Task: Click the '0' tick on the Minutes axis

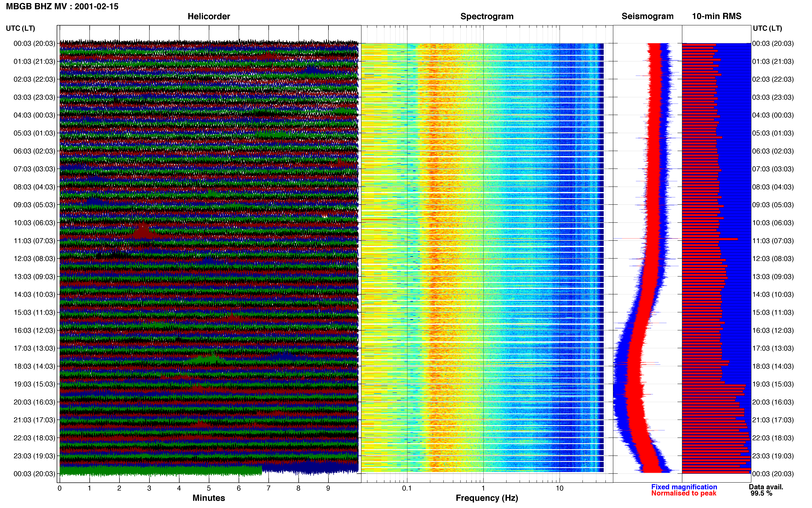Action: (59, 488)
